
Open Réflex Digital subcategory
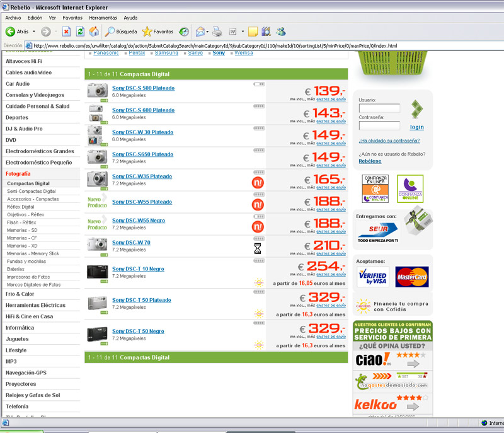tap(21, 207)
